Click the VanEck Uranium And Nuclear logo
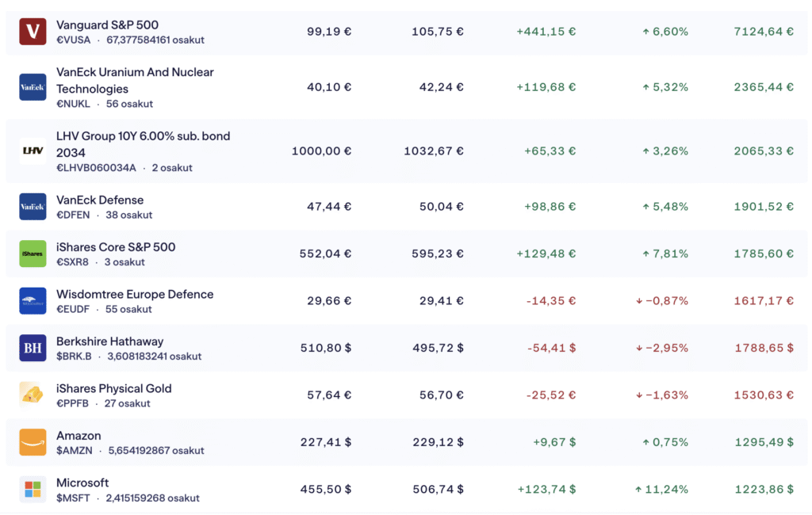The width and height of the screenshot is (812, 515). [x=33, y=87]
